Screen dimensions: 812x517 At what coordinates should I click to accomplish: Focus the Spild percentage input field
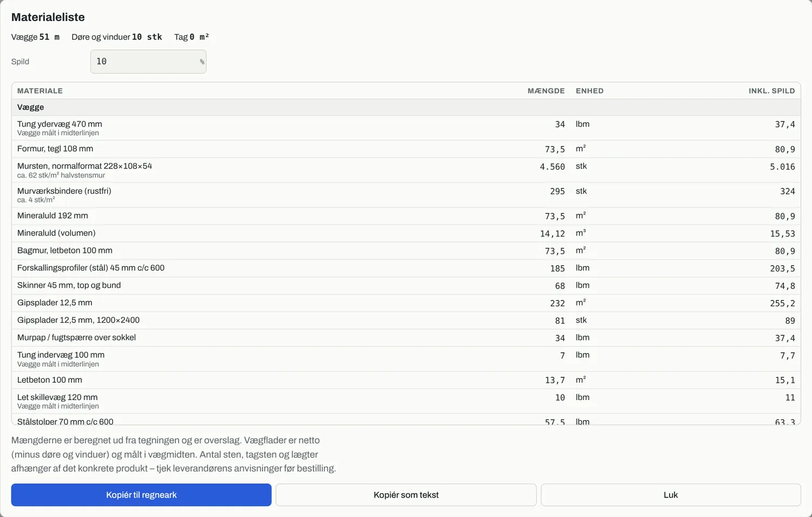[148, 62]
